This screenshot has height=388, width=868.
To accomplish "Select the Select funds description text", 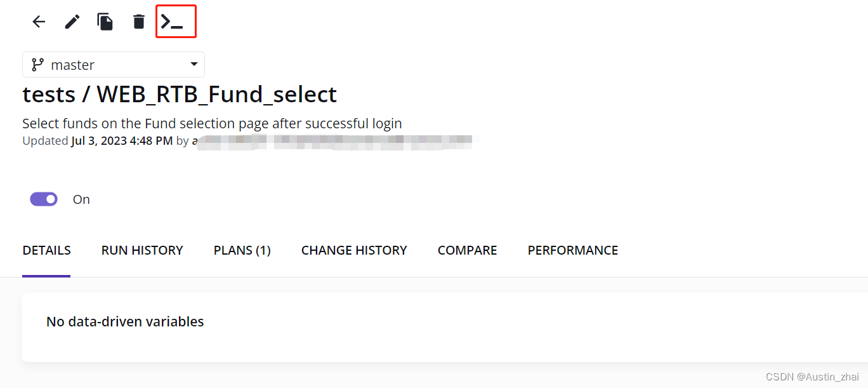I will pyautogui.click(x=212, y=123).
